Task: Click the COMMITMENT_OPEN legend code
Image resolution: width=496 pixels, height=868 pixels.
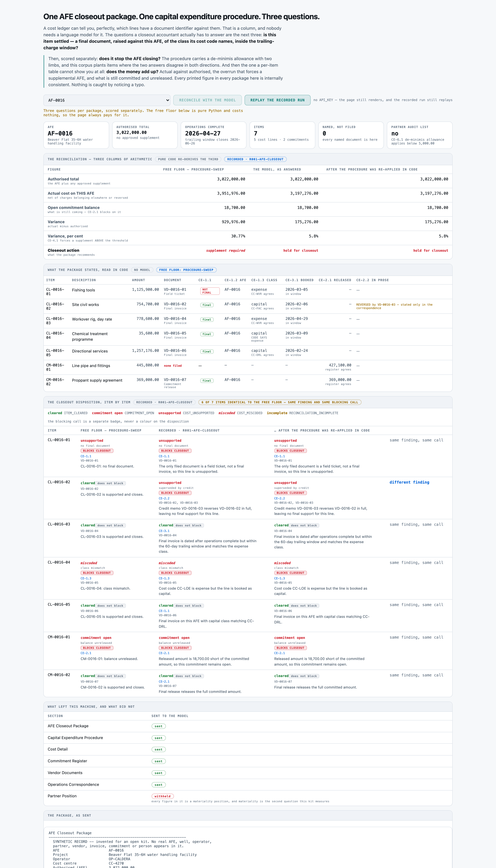Action: click(x=139, y=413)
